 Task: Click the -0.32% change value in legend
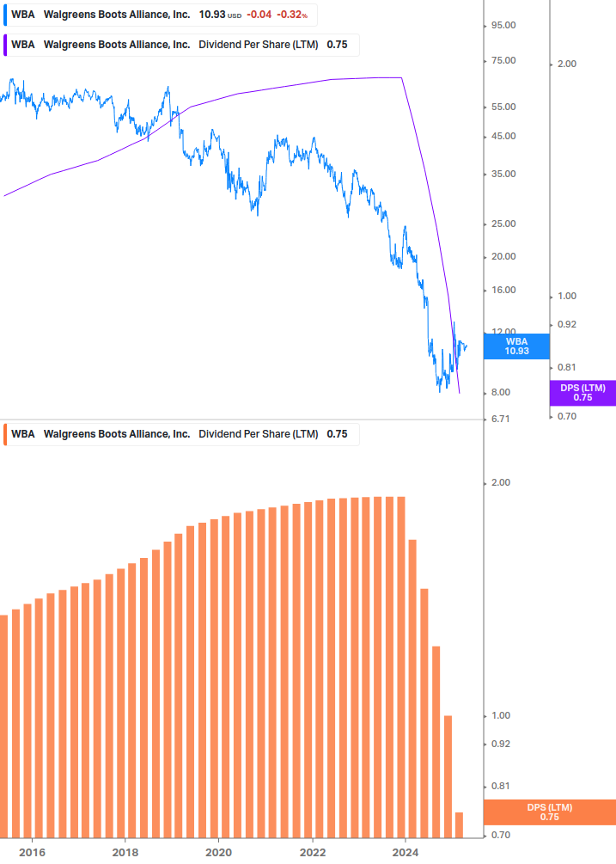click(292, 15)
